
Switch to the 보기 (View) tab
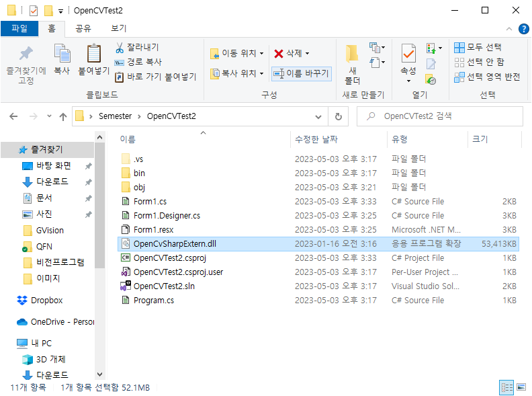tap(118, 28)
